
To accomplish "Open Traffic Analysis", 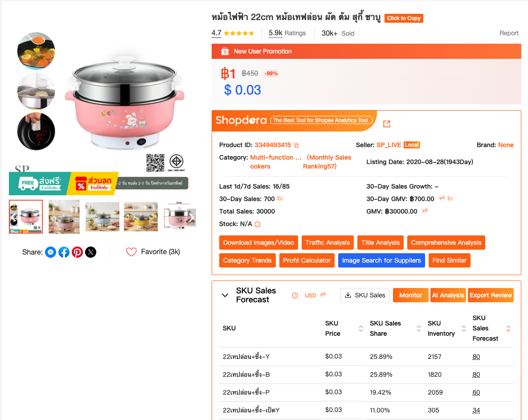I will (x=327, y=243).
